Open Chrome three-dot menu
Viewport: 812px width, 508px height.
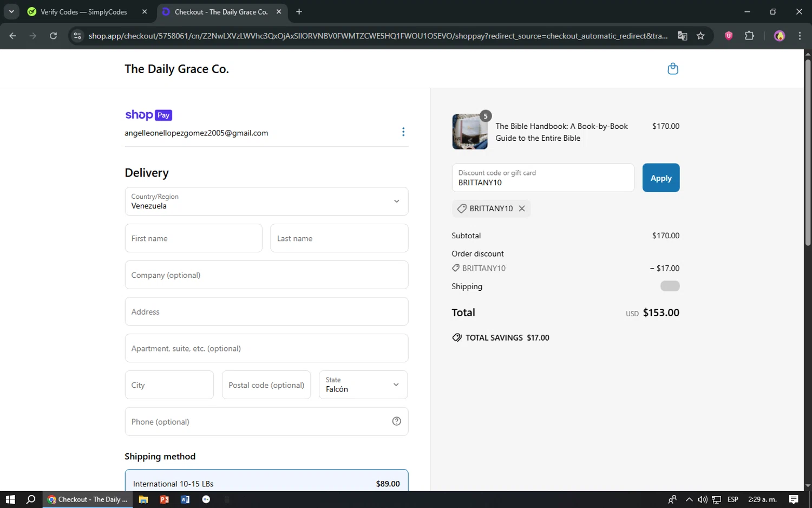tap(800, 36)
